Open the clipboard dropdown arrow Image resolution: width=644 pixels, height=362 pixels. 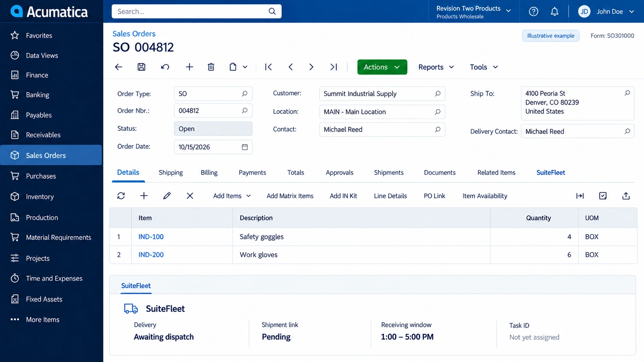(245, 67)
